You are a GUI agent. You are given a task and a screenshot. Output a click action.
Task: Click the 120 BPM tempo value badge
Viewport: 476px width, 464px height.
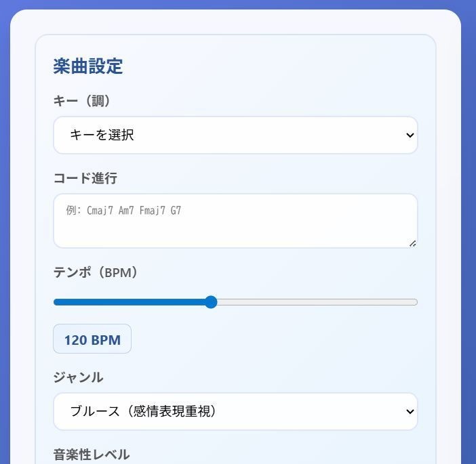[92, 339]
